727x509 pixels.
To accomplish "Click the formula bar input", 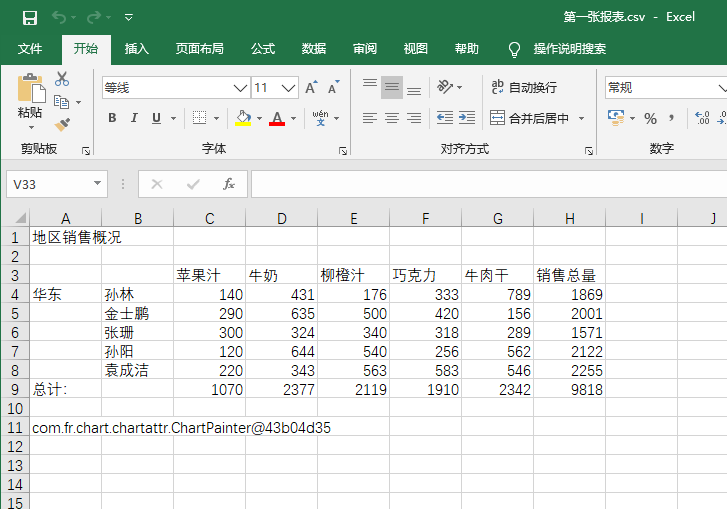I will tap(489, 184).
